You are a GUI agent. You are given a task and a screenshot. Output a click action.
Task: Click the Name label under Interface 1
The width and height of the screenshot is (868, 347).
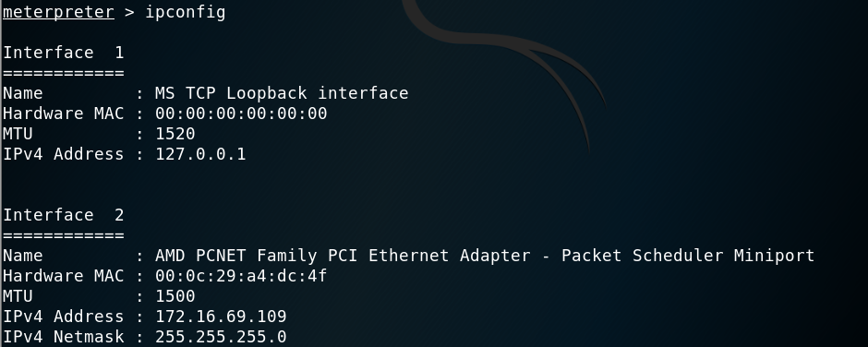coord(23,93)
